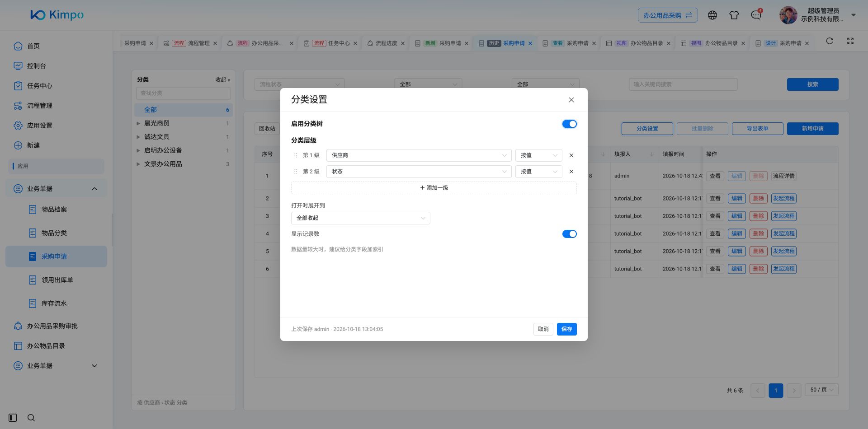Open 按值 dropdown for level 1
The image size is (868, 429).
click(x=538, y=155)
